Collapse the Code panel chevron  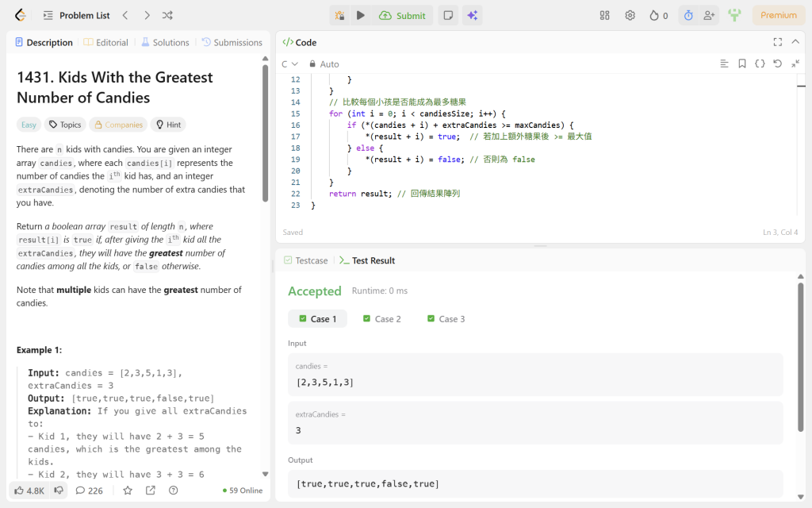point(795,42)
